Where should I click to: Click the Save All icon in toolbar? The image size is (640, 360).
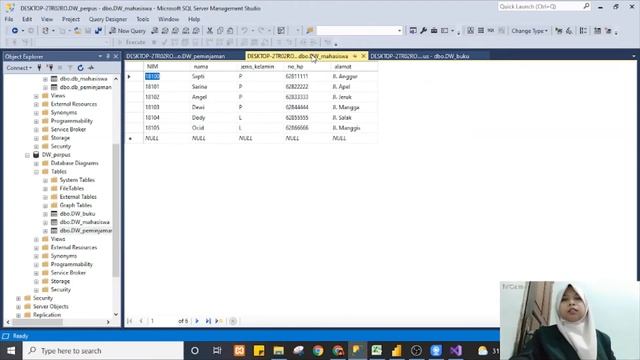click(98, 31)
